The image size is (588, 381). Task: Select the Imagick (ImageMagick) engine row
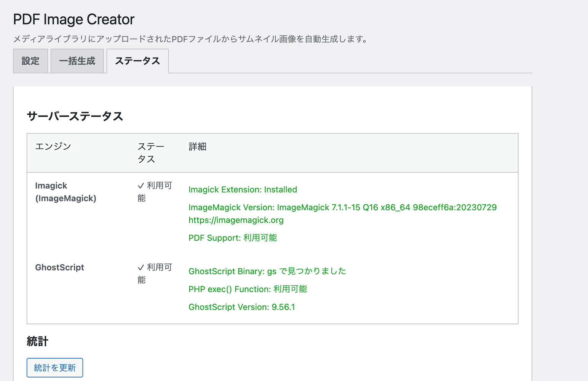tap(66, 192)
